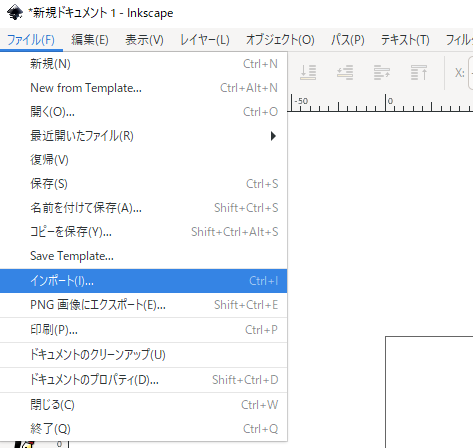473x448 pixels.
Task: Open the 編集(E) menu
Action: (x=90, y=40)
